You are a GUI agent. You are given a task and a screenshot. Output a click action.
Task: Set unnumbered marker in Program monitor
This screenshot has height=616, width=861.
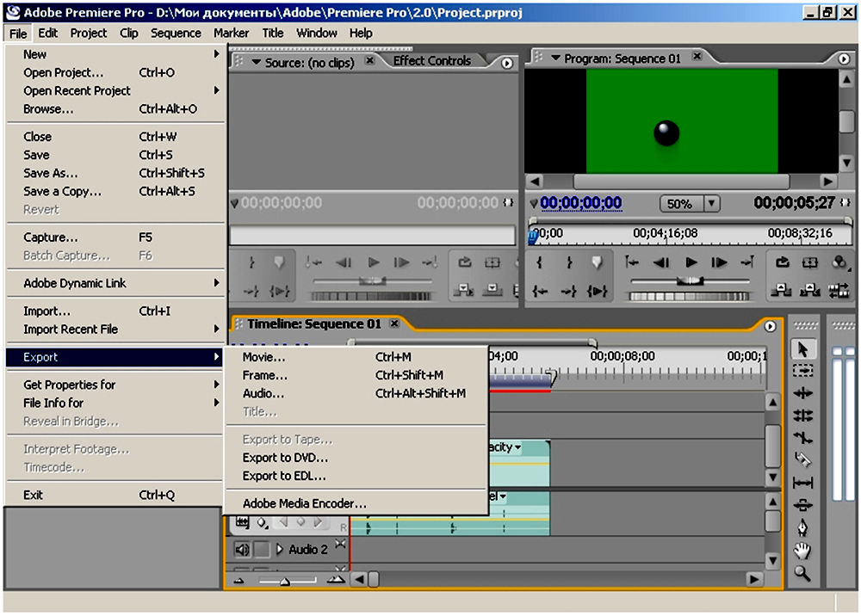pos(597,262)
